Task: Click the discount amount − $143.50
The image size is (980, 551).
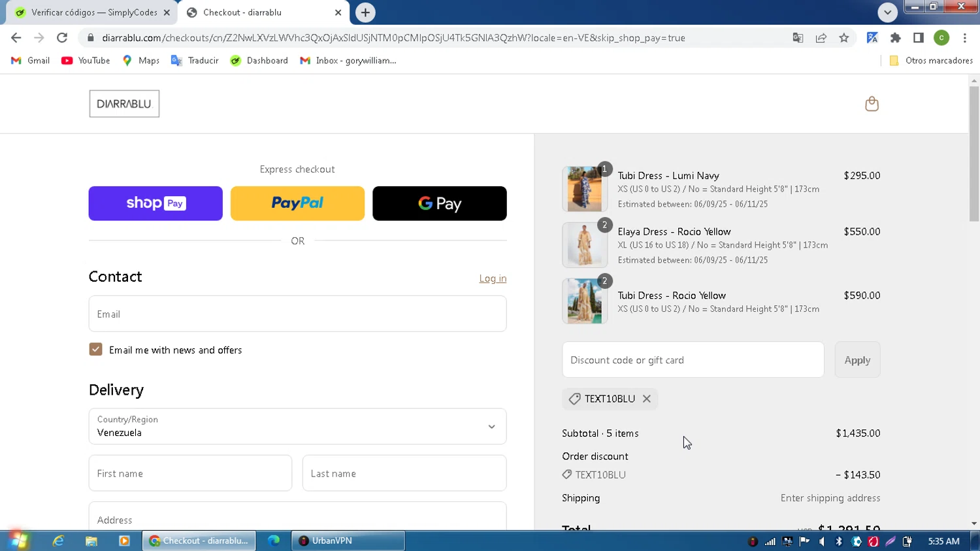Action: 858,475
